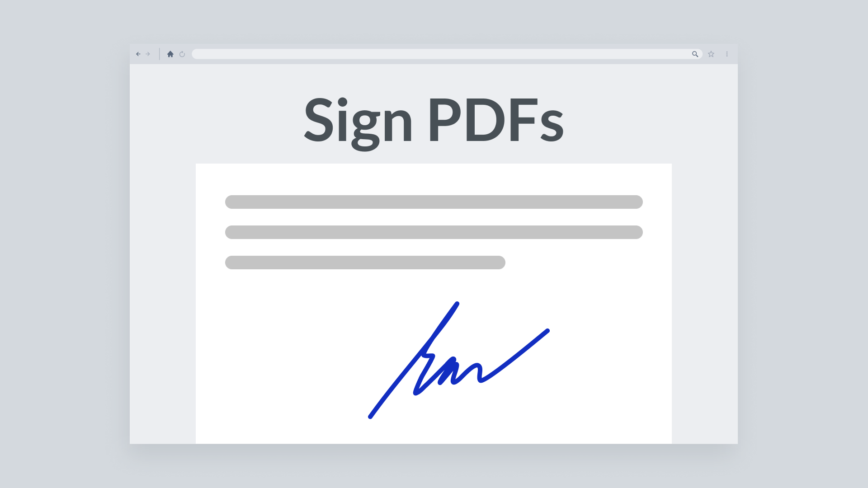Click the page refresh icon

pyautogui.click(x=182, y=54)
